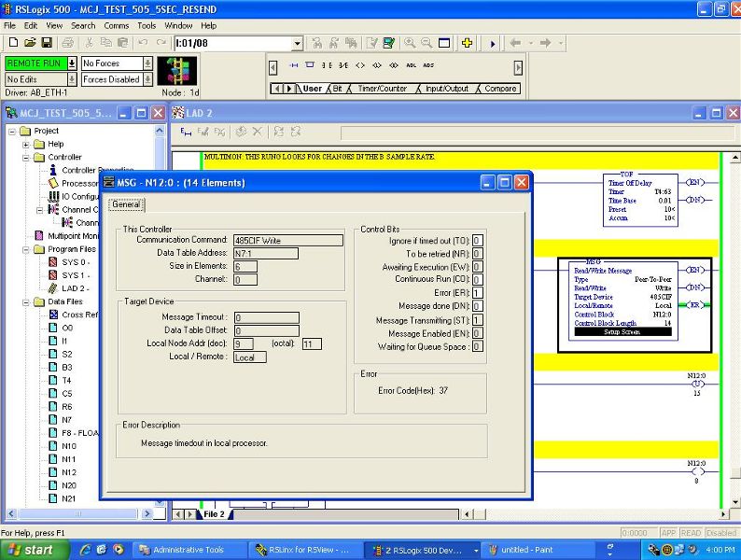Click the Verify project checkmark icon
741x560 pixels.
click(x=389, y=43)
